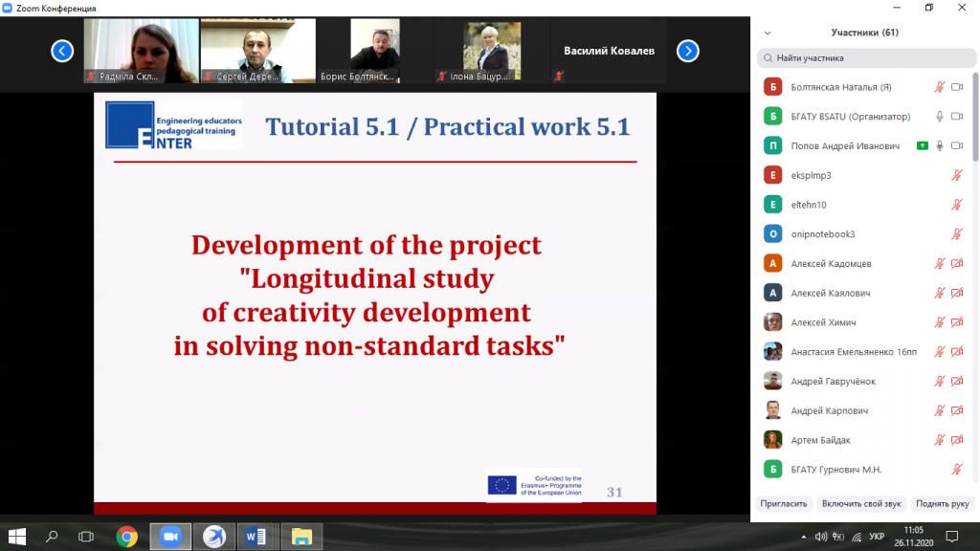Open the notification center icon
Screen dimensions: 980x551
coord(952,537)
